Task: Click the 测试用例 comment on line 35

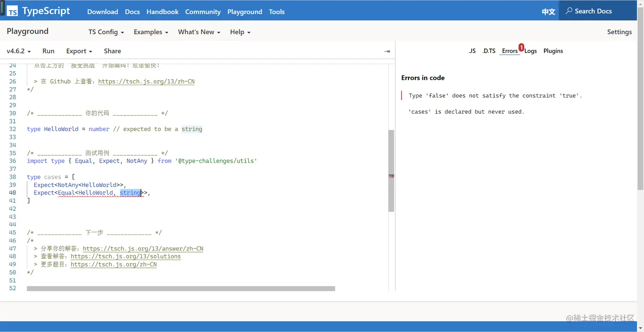Action: coord(97,153)
